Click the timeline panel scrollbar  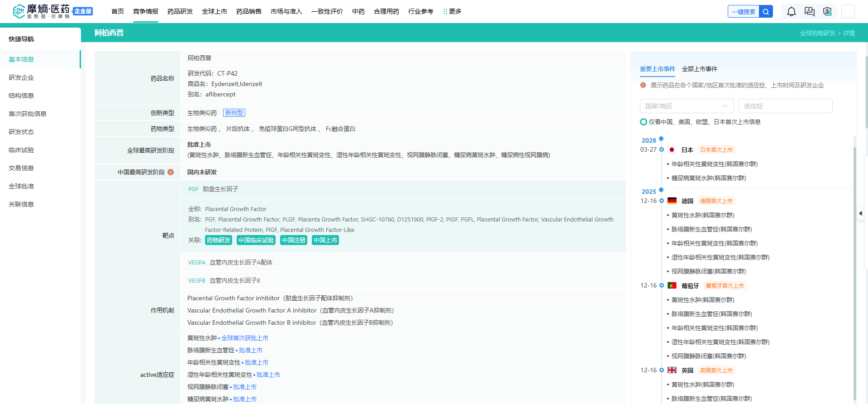click(x=854, y=274)
